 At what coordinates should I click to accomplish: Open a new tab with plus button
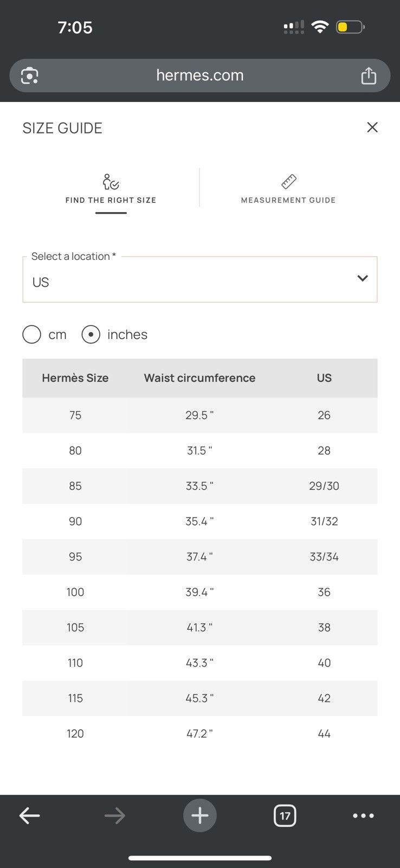click(x=200, y=815)
